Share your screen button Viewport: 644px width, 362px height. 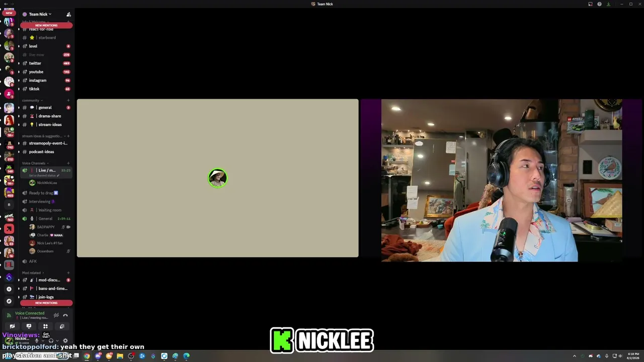pos(29,326)
